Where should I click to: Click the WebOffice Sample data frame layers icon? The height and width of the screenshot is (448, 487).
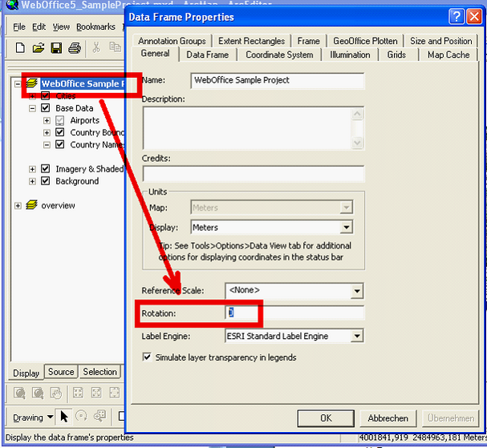(32, 83)
